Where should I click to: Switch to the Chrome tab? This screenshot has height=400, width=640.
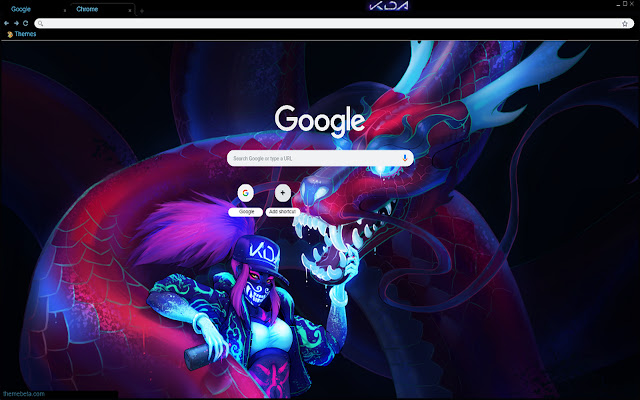(x=102, y=9)
